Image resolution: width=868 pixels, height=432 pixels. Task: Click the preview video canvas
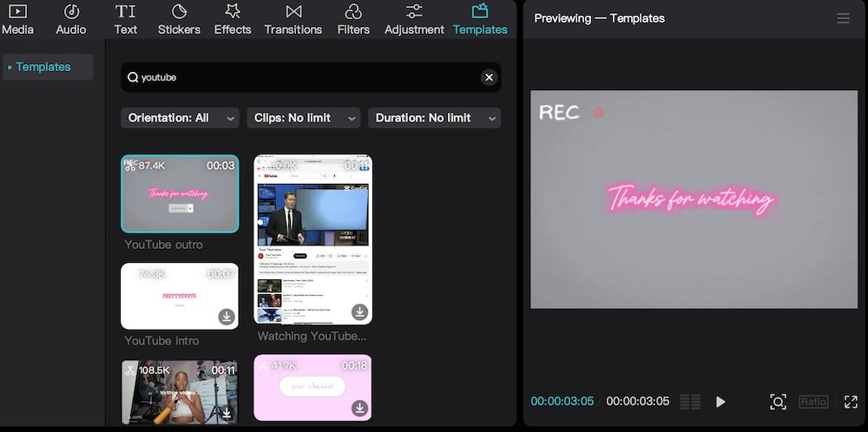tap(694, 200)
